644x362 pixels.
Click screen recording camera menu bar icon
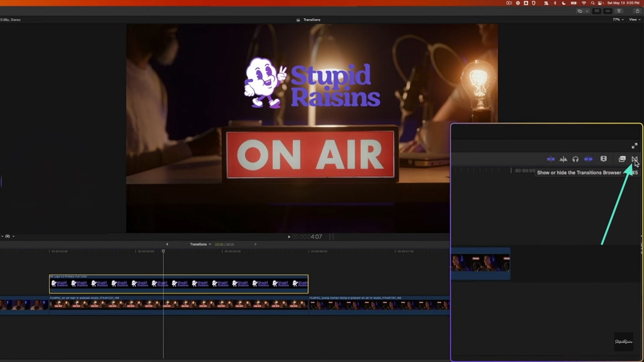pyautogui.click(x=509, y=3)
